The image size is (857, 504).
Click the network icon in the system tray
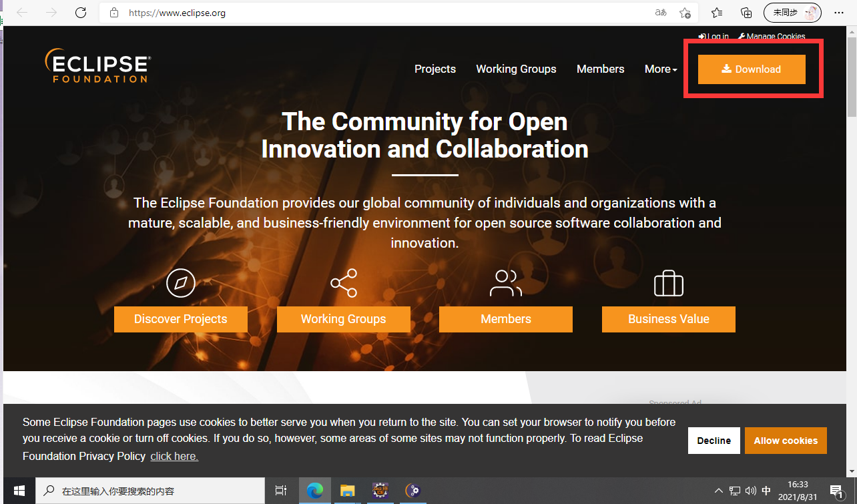(735, 491)
